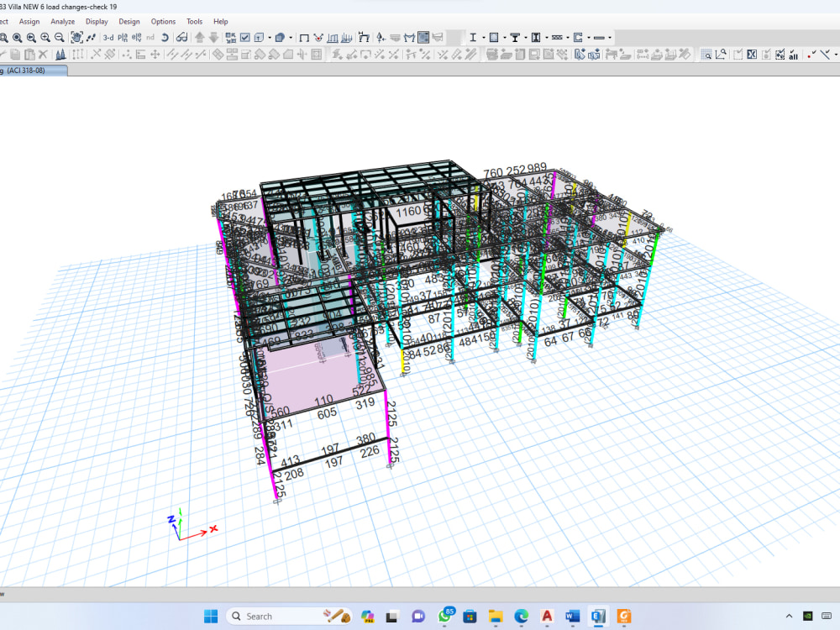The width and height of the screenshot is (840, 630).
Task: Open an elevation view using the elv icon
Action: tap(135, 37)
